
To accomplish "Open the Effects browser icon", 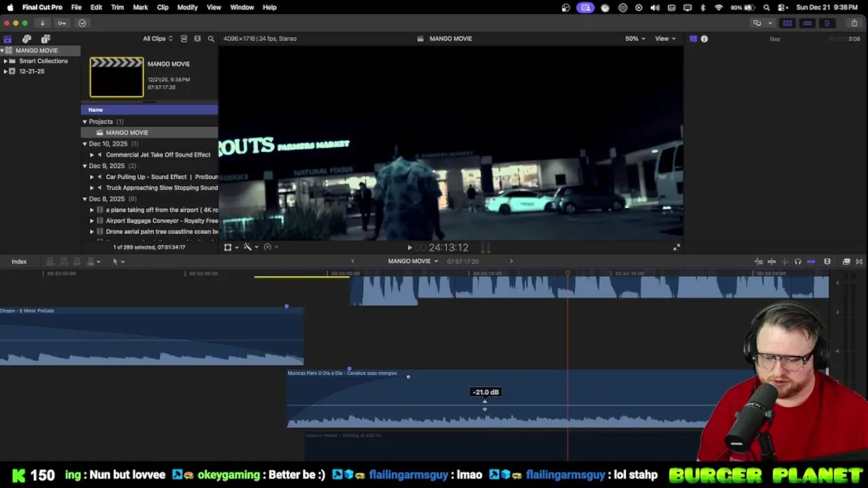I will 846,262.
